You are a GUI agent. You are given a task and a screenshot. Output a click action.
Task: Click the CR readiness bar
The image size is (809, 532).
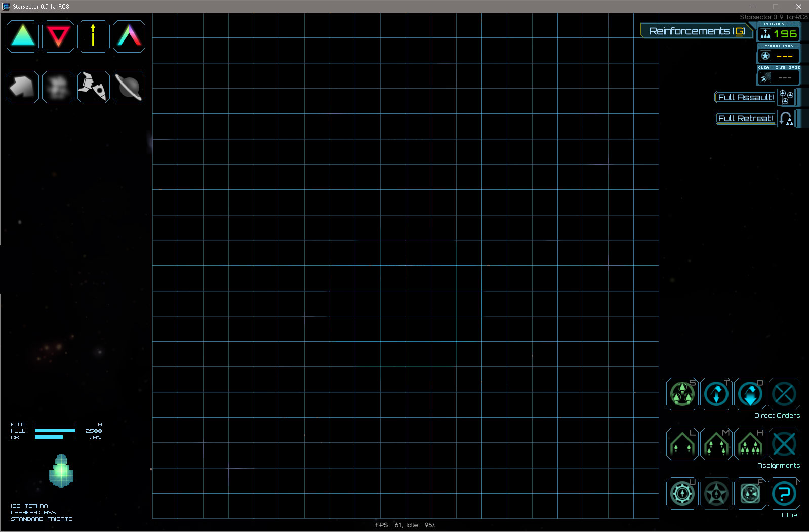(55, 437)
